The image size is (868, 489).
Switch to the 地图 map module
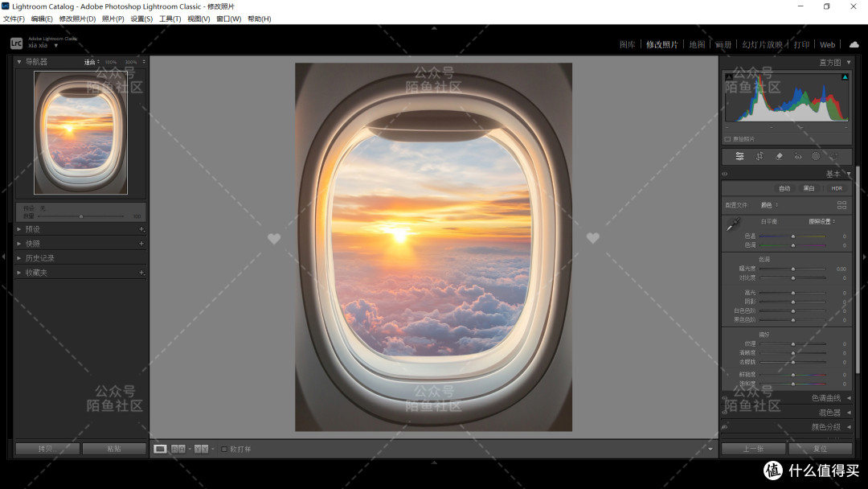697,45
